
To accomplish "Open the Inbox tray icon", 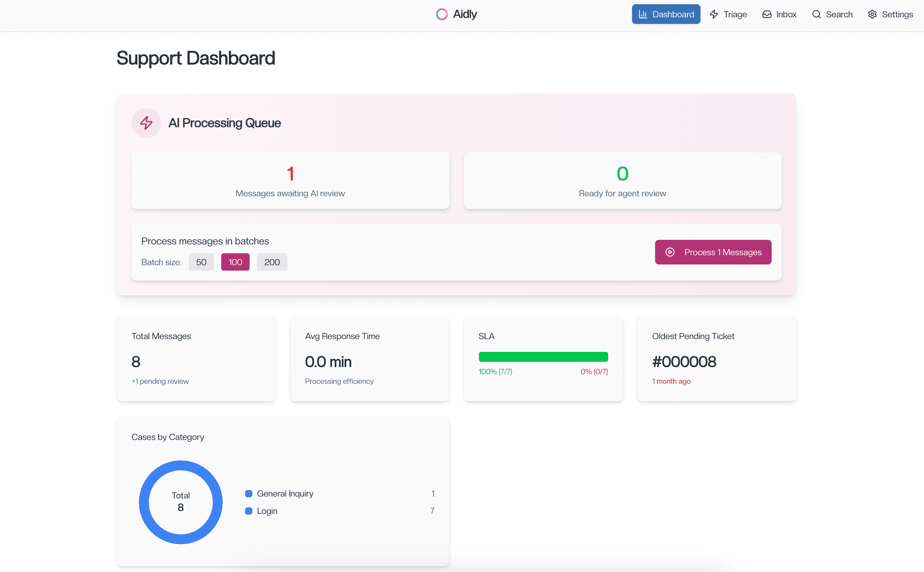I will click(x=767, y=14).
